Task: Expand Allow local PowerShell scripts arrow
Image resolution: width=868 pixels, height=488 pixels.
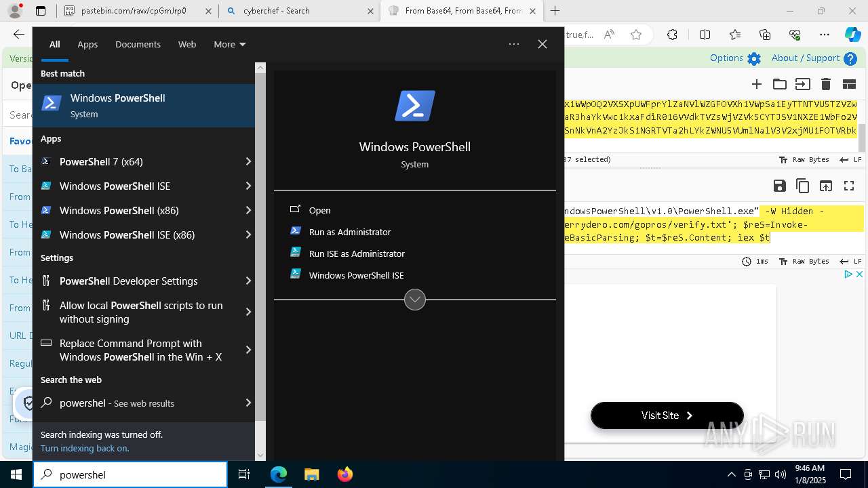Action: pyautogui.click(x=248, y=312)
